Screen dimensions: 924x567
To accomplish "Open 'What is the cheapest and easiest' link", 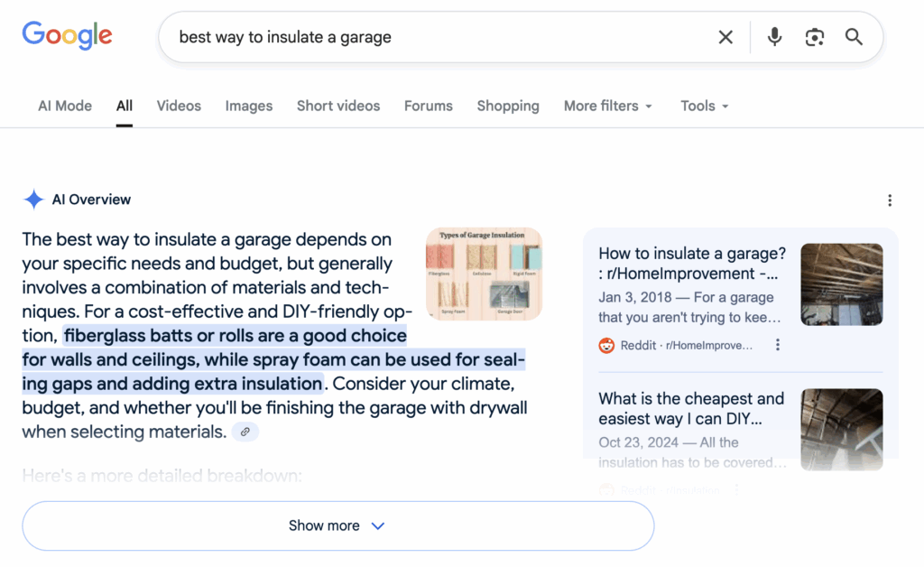I will 691,408.
